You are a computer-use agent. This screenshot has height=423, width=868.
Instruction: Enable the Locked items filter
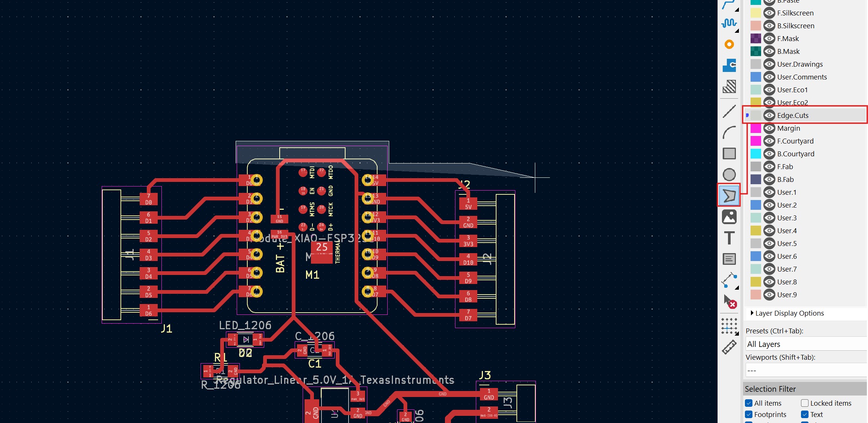pos(805,403)
